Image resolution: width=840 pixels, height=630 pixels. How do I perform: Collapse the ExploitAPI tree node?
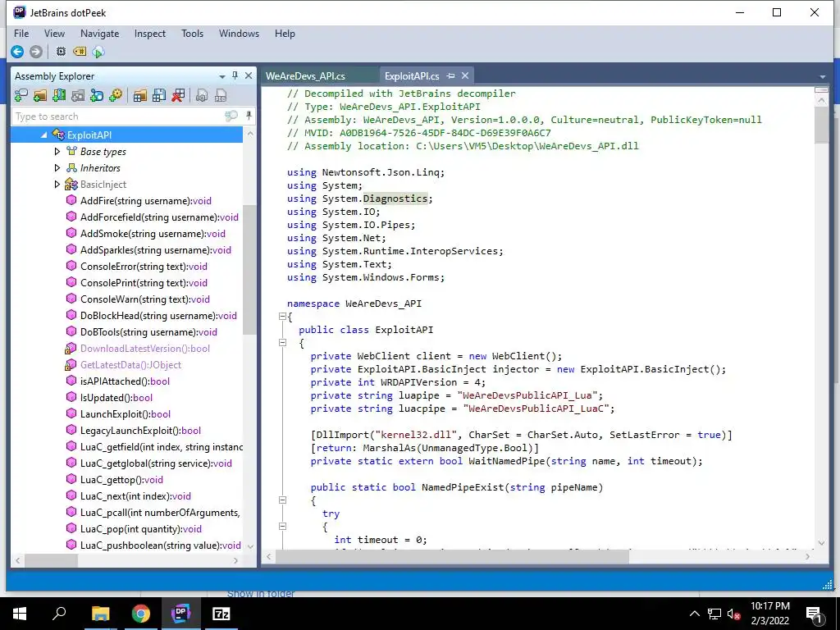(44, 135)
